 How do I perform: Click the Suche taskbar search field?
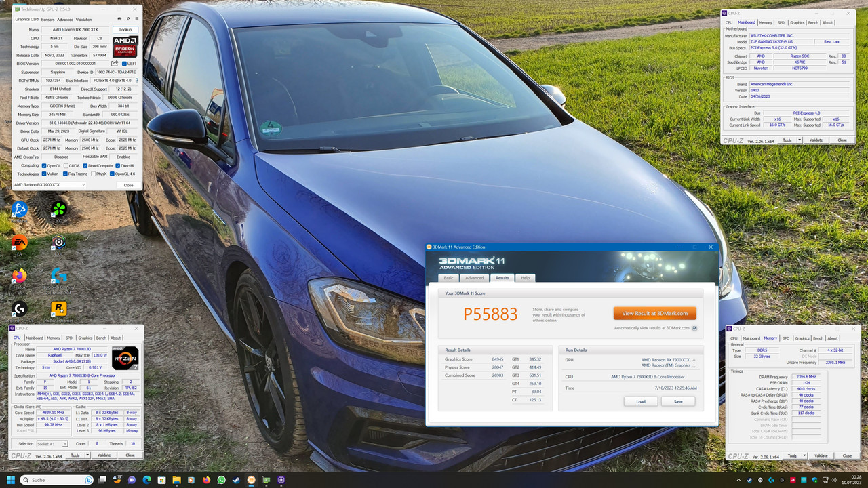57,480
